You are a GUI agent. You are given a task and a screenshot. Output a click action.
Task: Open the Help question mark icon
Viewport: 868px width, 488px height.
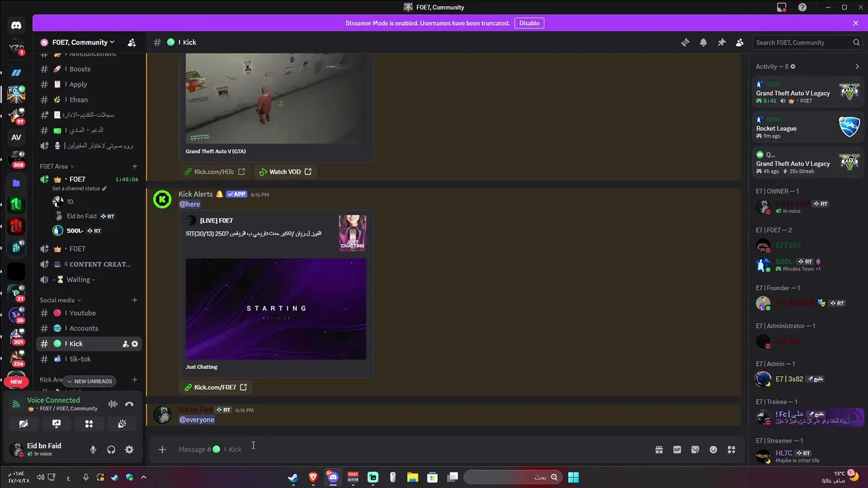point(803,7)
